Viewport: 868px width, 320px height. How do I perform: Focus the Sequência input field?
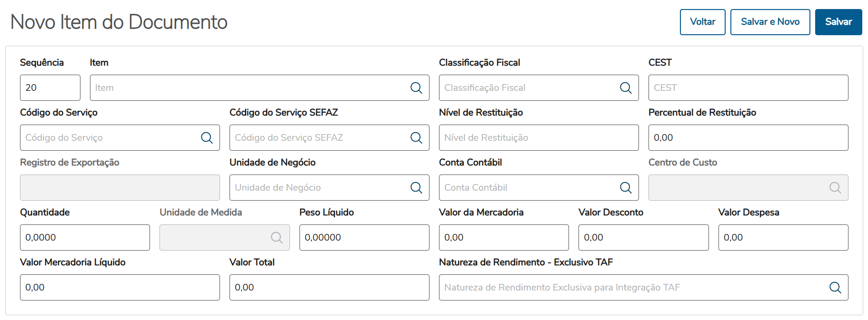[x=50, y=88]
